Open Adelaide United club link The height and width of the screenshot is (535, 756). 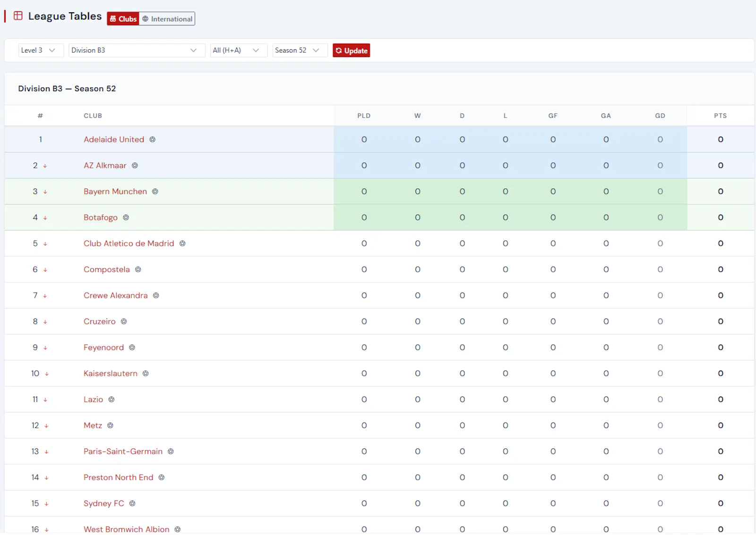tap(114, 139)
